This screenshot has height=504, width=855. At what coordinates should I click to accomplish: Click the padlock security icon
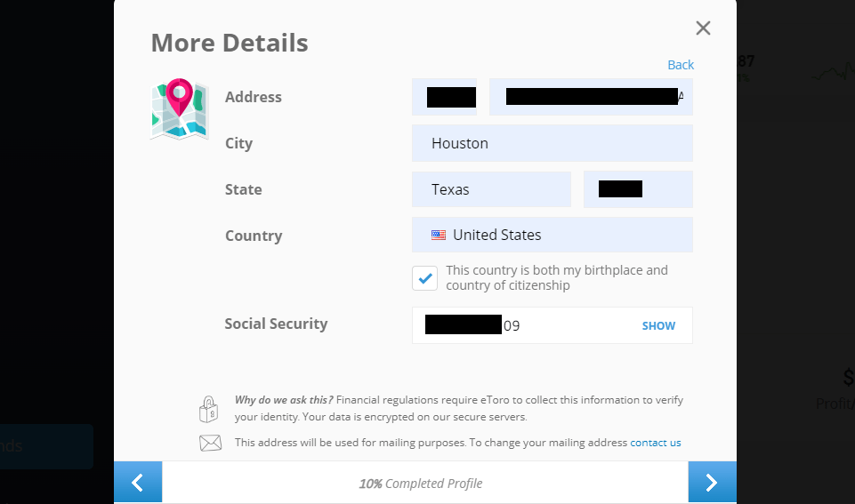click(208, 409)
